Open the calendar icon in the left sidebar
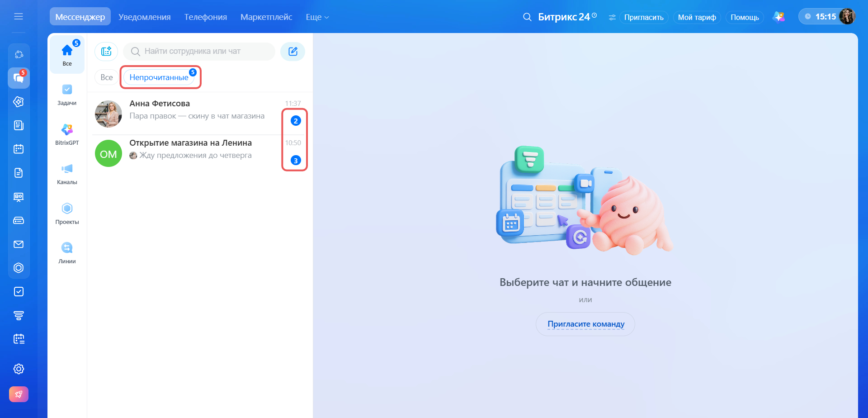This screenshot has height=418, width=868. coord(19,149)
